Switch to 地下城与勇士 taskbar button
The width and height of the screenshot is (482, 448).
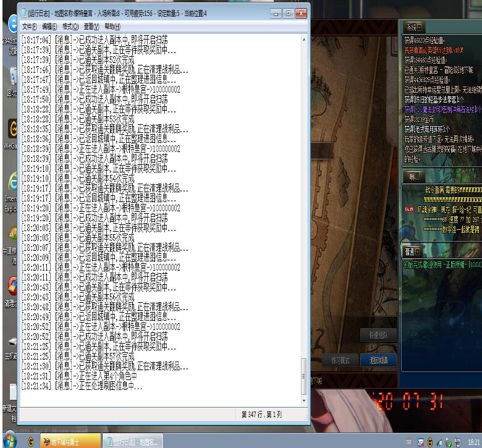[x=70, y=442]
